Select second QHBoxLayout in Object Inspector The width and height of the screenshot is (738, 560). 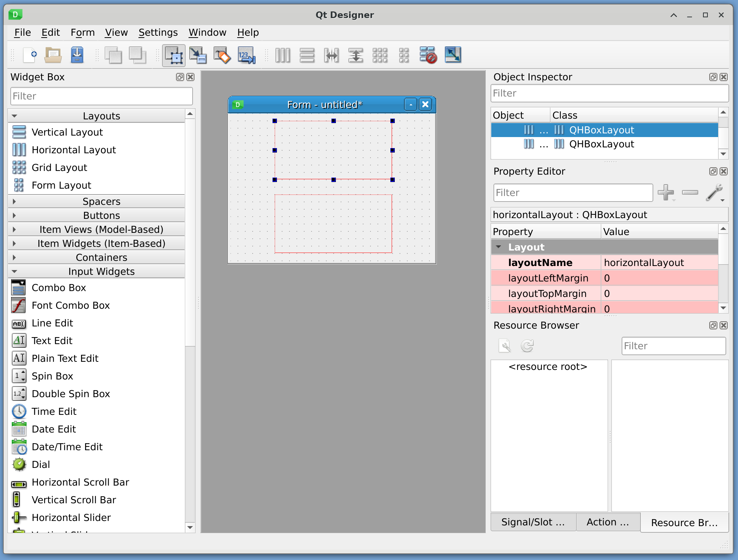601,144
